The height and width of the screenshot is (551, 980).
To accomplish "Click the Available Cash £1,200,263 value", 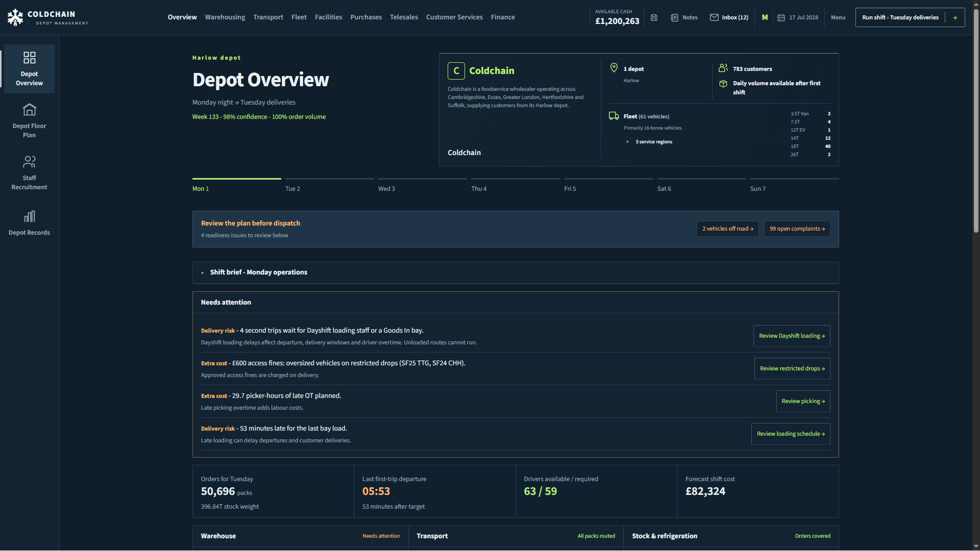I will pos(617,21).
